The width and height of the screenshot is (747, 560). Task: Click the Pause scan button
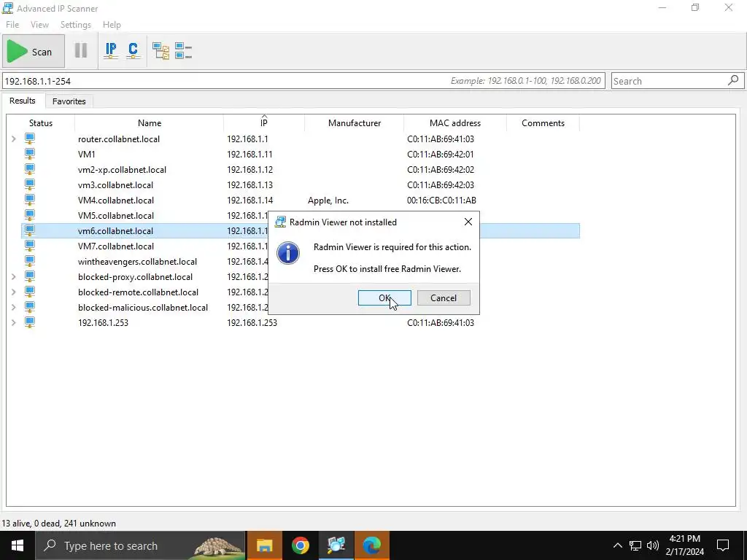pos(81,50)
